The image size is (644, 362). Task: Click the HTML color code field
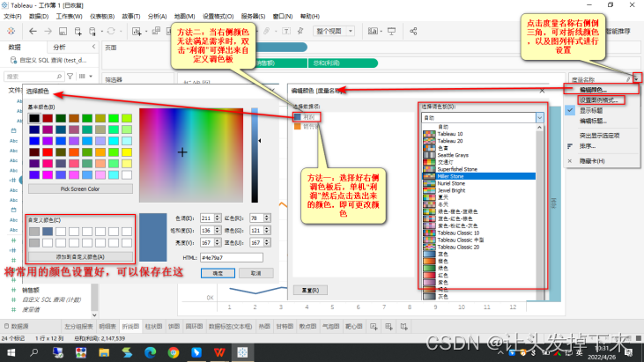click(x=231, y=258)
